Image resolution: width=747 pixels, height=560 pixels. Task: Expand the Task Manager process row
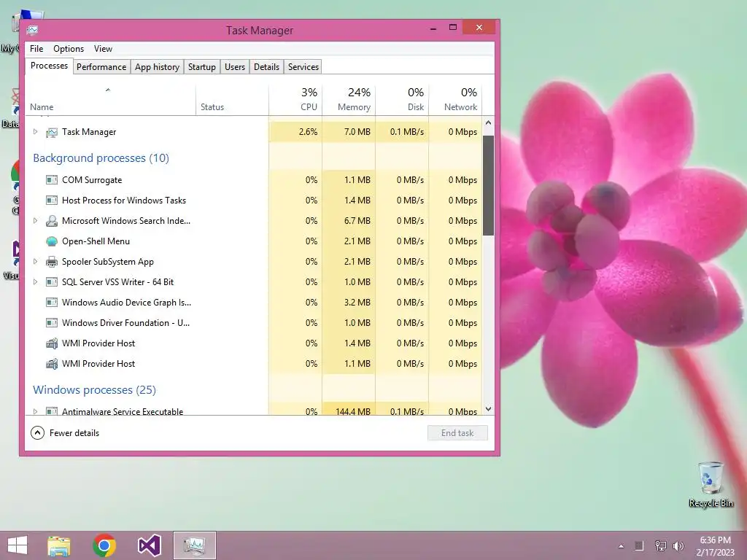pyautogui.click(x=35, y=132)
